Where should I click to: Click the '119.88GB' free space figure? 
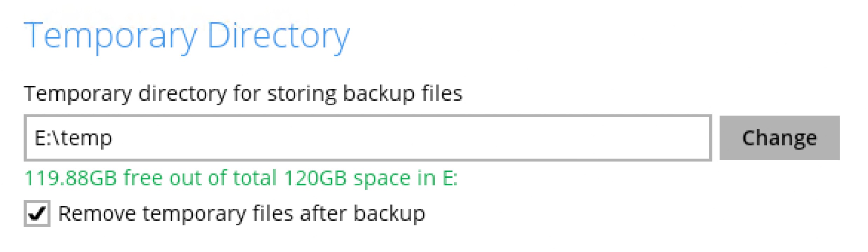pyautogui.click(x=70, y=178)
